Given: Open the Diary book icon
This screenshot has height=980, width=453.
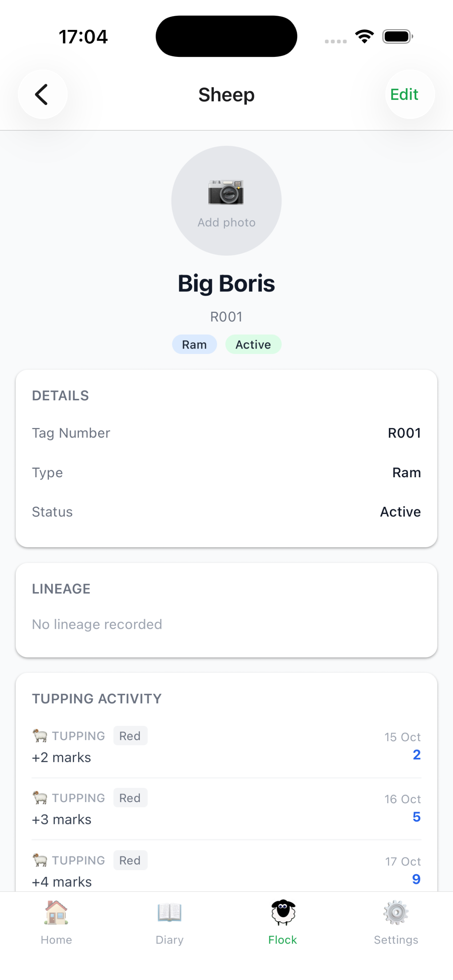Looking at the screenshot, I should click(x=169, y=912).
